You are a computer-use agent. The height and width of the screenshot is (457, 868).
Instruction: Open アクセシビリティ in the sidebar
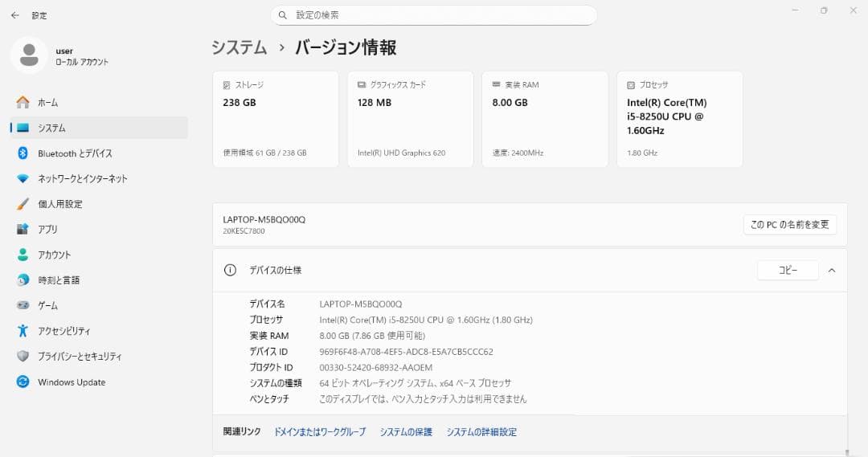[99, 331]
